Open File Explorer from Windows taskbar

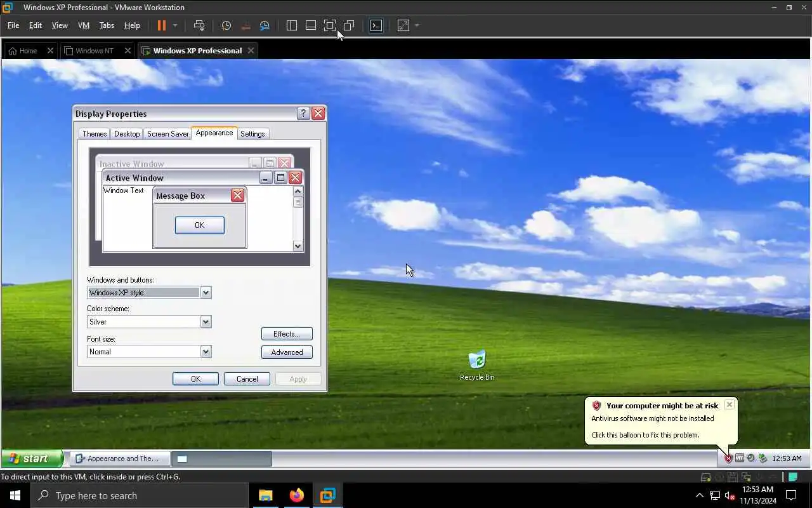click(265, 495)
